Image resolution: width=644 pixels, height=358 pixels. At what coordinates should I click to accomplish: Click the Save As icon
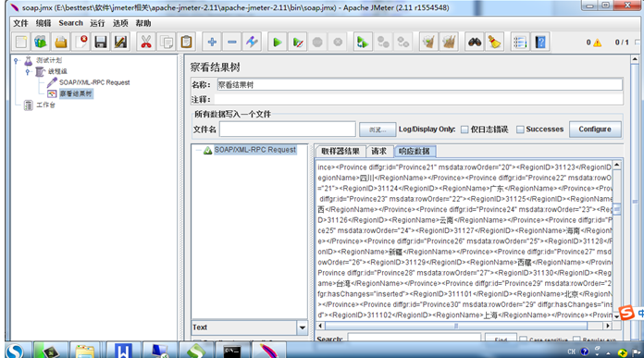120,42
